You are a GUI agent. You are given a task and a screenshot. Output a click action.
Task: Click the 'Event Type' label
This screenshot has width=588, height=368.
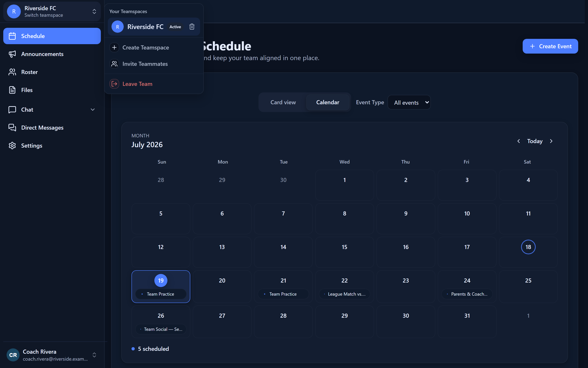[x=370, y=102]
